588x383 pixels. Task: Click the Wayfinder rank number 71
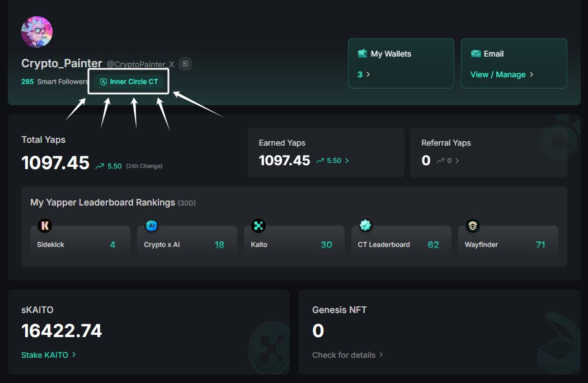540,245
